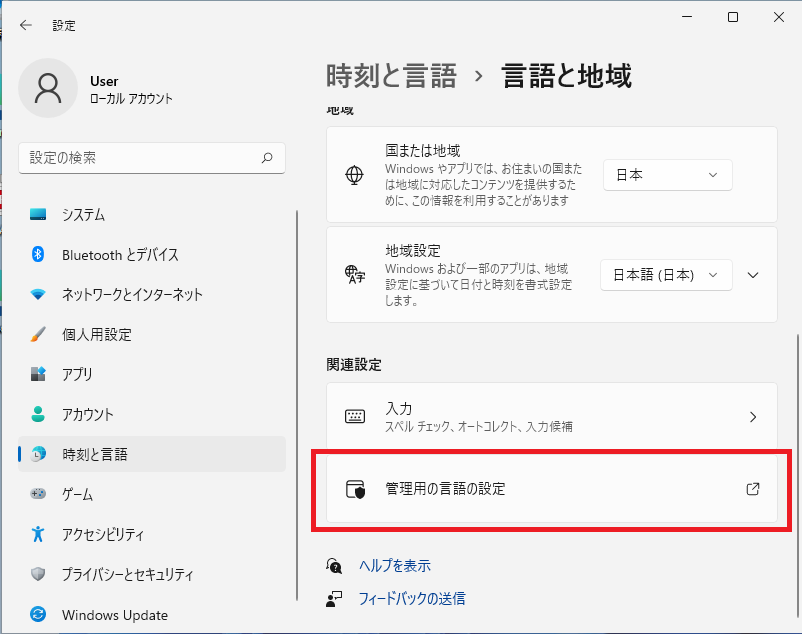Click the privacy shield icon in sidebar
Image resolution: width=802 pixels, height=634 pixels.
click(38, 574)
